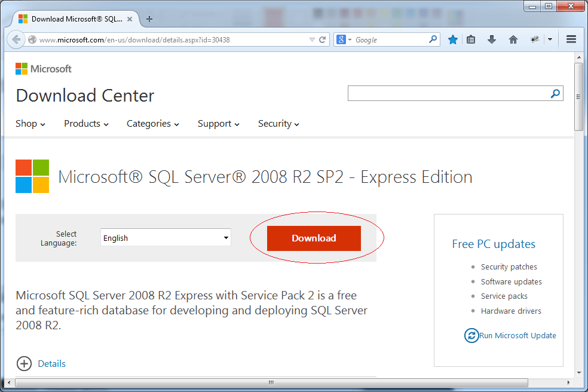Click the Download Center heading
Viewport: 588px width, 392px height.
[85, 95]
